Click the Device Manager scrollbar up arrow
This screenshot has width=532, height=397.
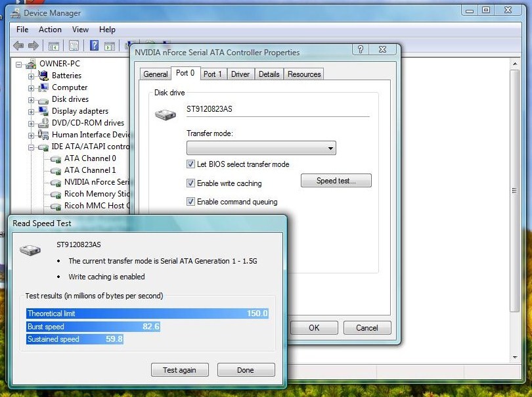pos(515,64)
